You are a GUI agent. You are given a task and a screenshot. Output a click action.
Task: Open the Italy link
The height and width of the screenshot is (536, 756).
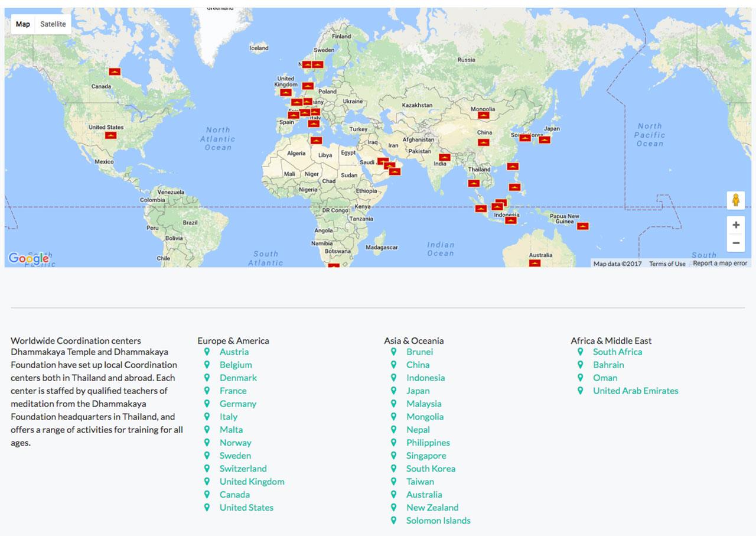(x=229, y=417)
